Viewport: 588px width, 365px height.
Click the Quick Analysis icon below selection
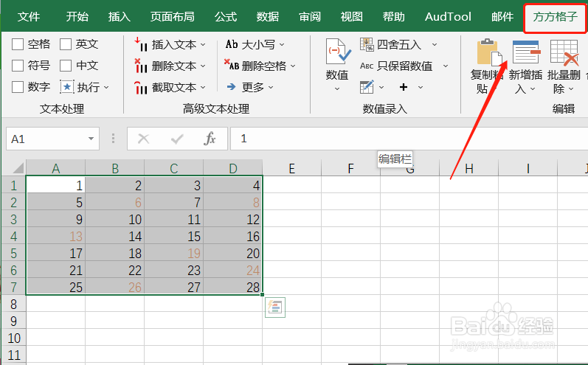(x=275, y=307)
